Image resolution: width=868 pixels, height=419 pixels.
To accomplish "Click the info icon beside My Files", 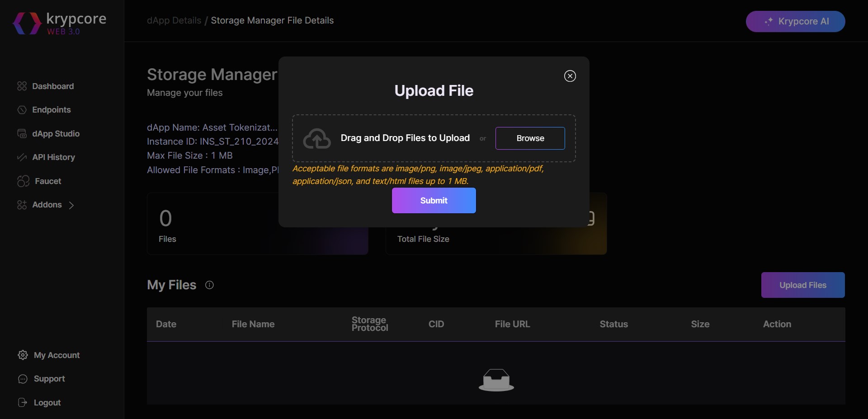I will (x=209, y=285).
